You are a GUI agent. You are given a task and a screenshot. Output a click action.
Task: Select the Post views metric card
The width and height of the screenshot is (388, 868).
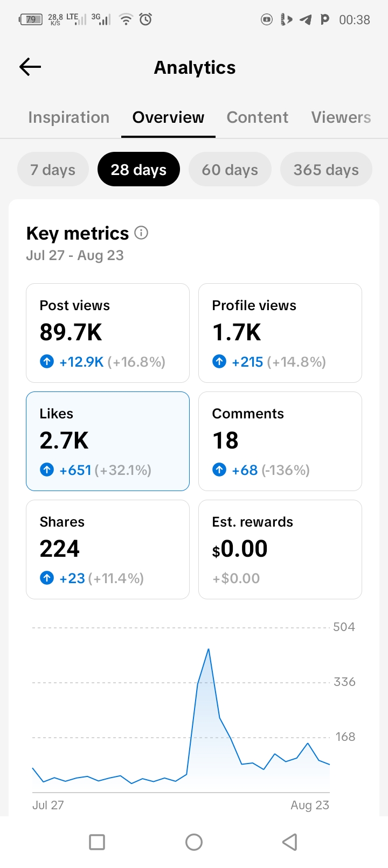tap(108, 333)
